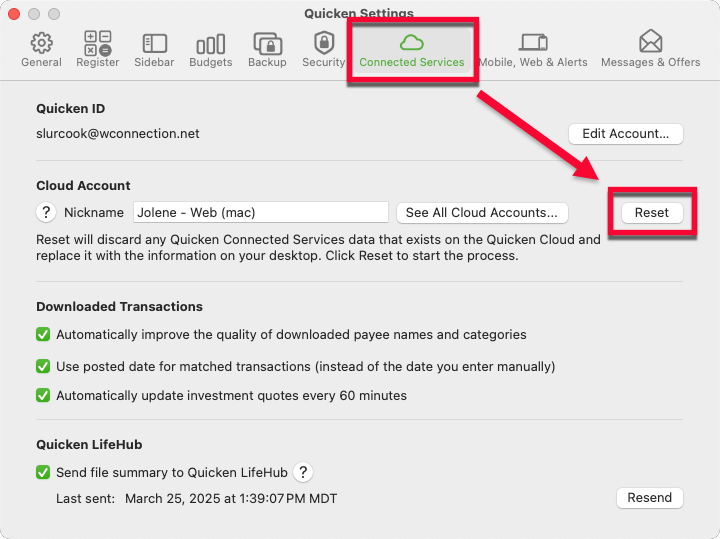Screen dimensions: 720x539
Task: Open the Backup settings tab
Action: [267, 50]
